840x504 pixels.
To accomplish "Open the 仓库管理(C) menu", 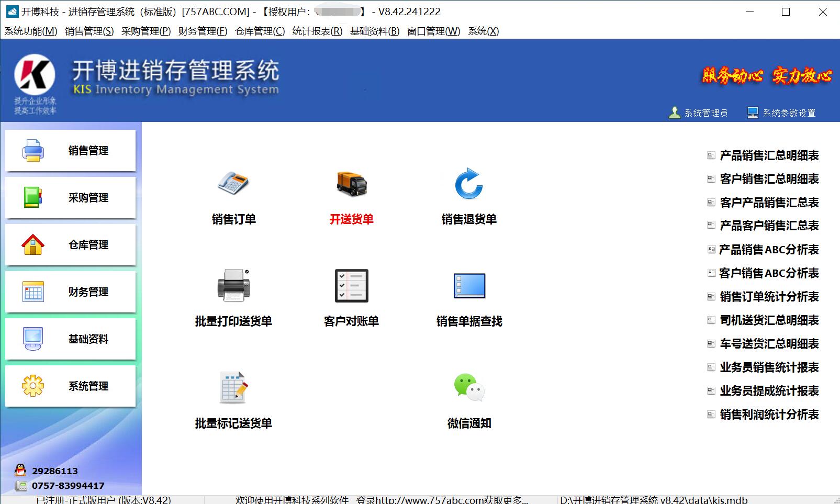I will 260,31.
